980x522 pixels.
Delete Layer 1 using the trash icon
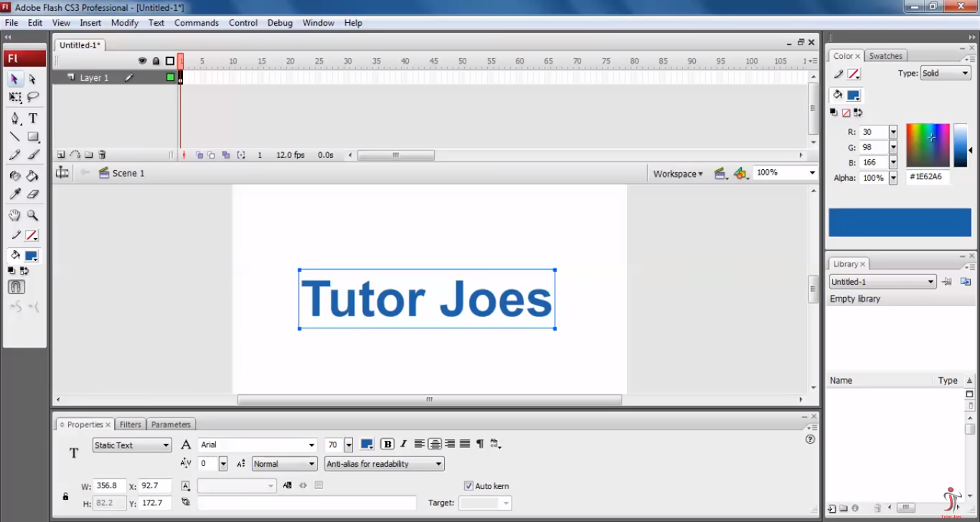click(103, 154)
